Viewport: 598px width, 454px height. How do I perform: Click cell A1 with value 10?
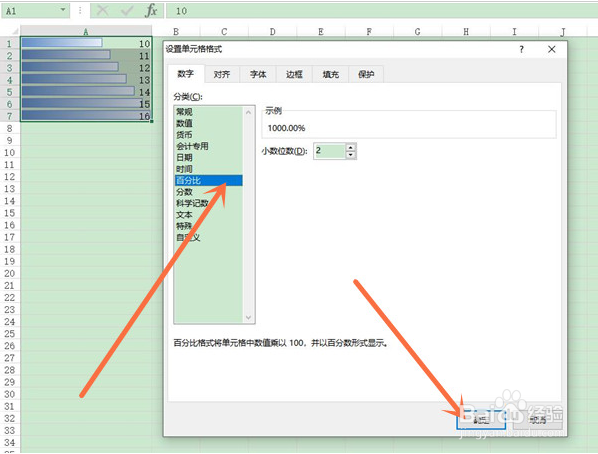tap(86, 43)
